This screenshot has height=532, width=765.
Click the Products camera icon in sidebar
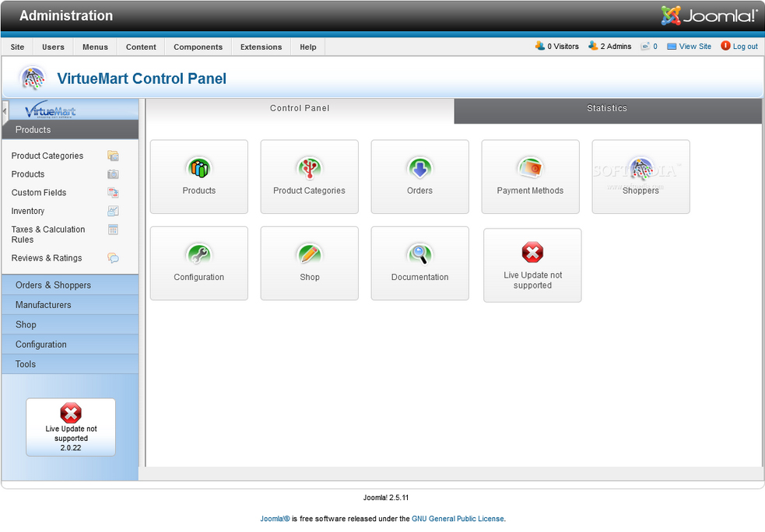113,174
